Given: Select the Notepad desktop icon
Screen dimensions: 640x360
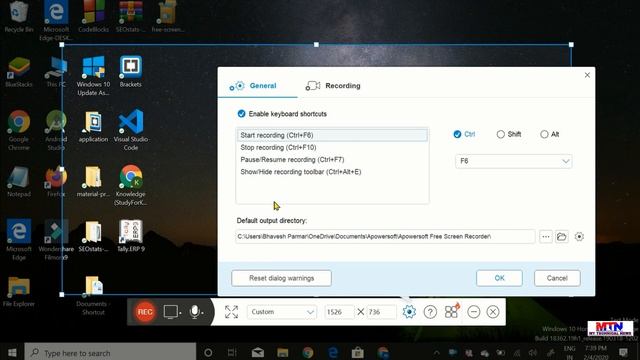Looking at the screenshot, I should 19,182.
